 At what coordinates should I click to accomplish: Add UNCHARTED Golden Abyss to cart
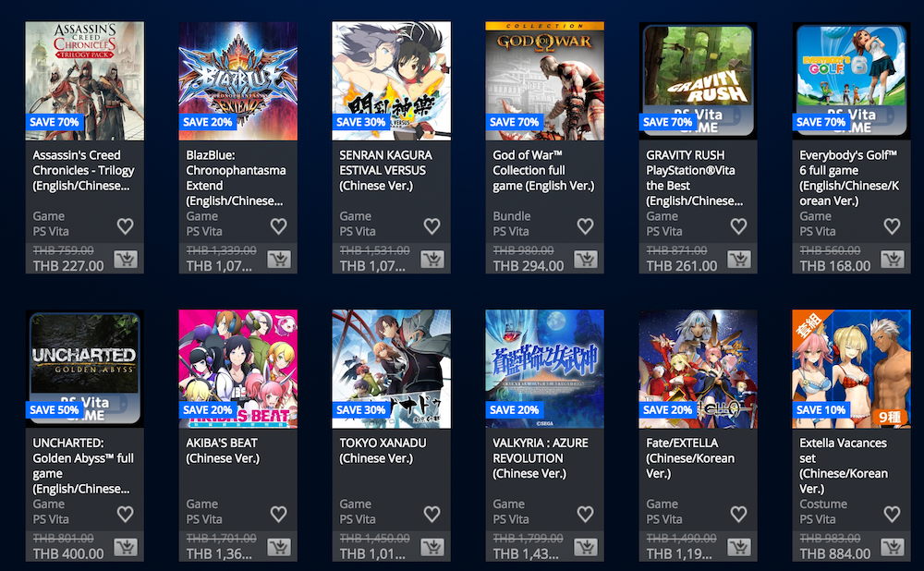point(126,547)
